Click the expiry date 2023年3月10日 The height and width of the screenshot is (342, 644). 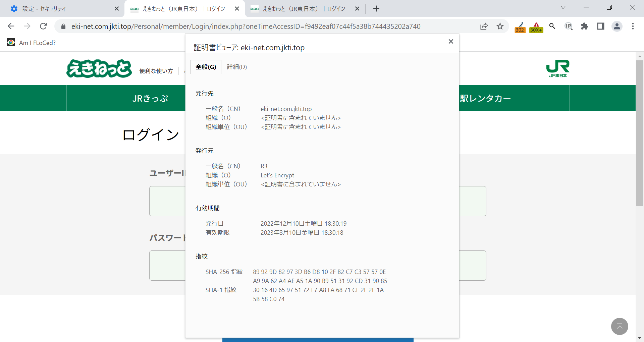click(302, 233)
